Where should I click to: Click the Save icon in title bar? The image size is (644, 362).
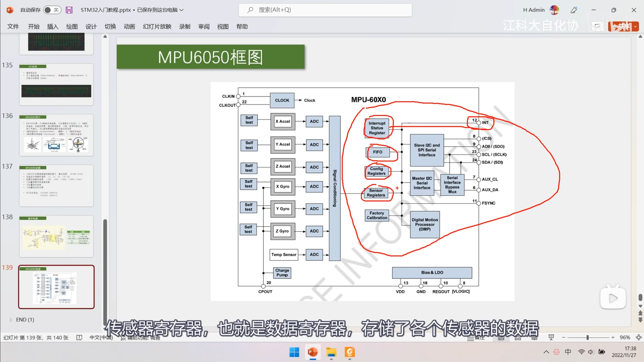tap(69, 10)
